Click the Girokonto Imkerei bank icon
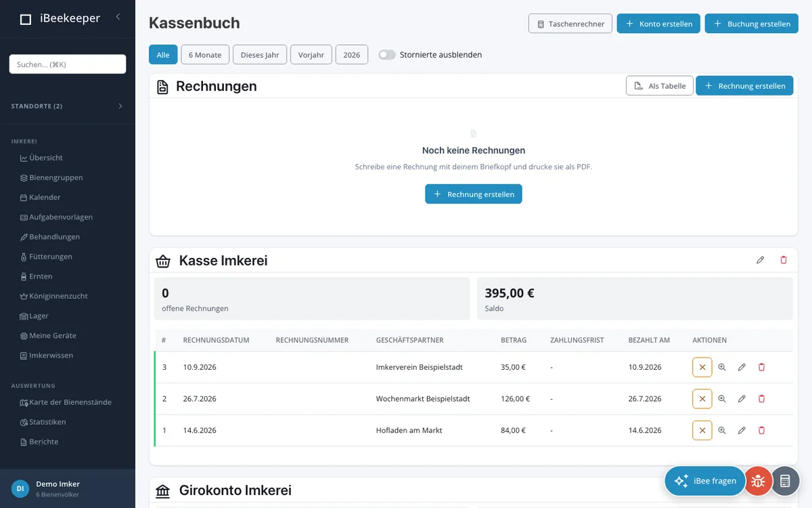 point(163,490)
